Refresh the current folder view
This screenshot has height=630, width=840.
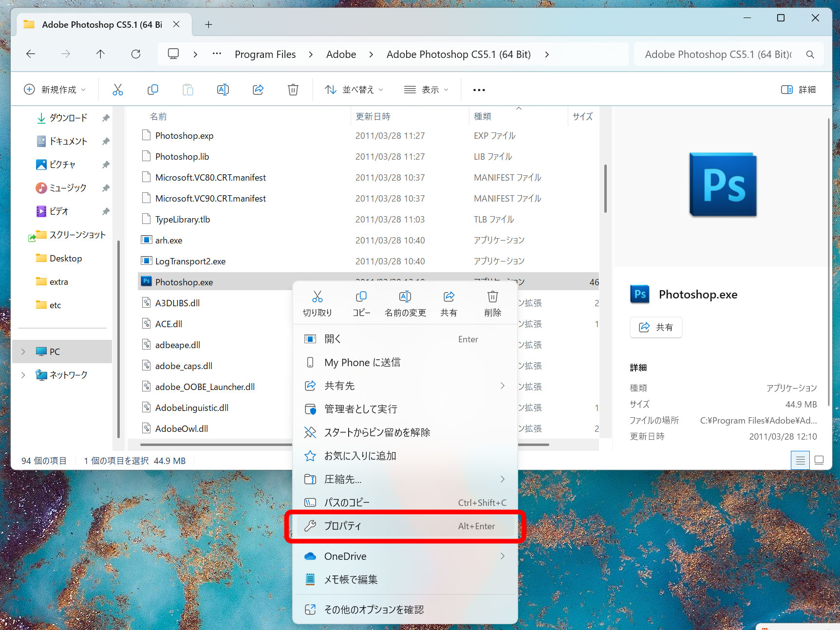[x=136, y=54]
